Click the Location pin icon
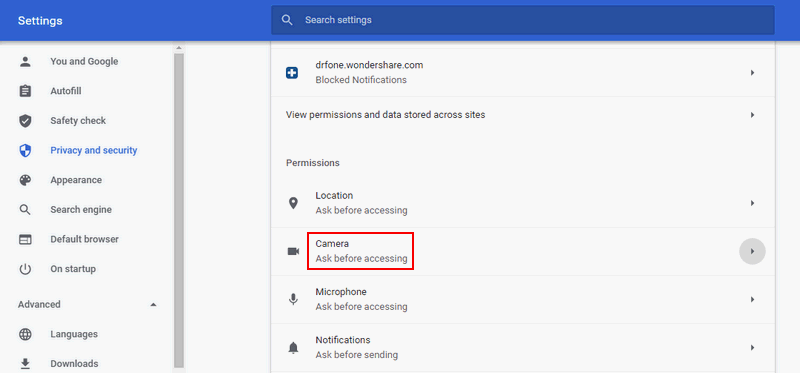The width and height of the screenshot is (800, 373). pos(293,203)
